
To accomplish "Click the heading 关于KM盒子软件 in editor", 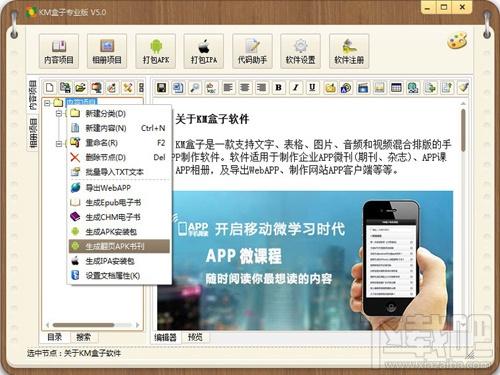I will point(212,119).
